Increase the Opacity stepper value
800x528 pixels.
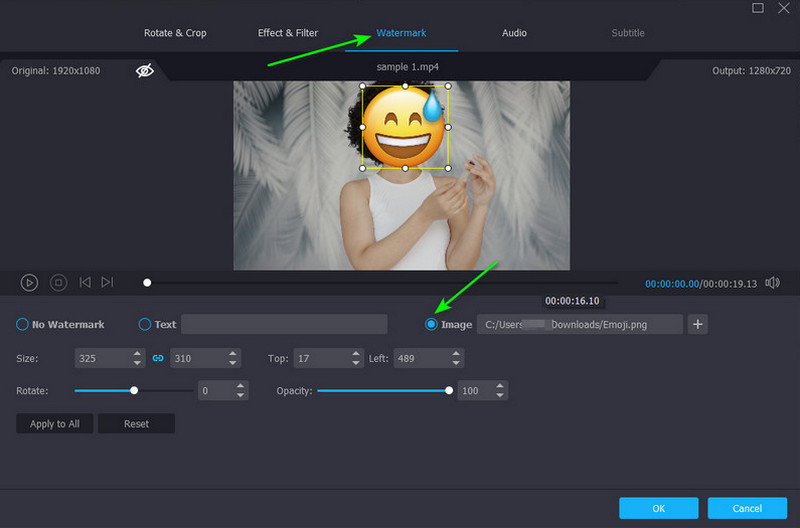[499, 386]
